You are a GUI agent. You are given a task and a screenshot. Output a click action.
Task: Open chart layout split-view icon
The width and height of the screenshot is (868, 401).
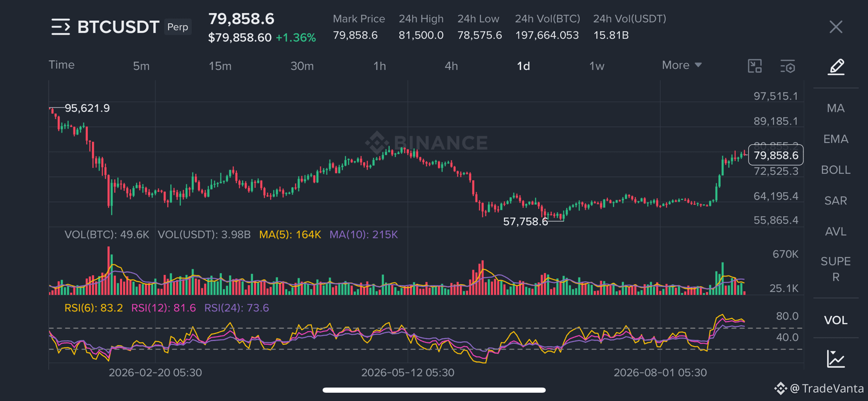point(755,66)
